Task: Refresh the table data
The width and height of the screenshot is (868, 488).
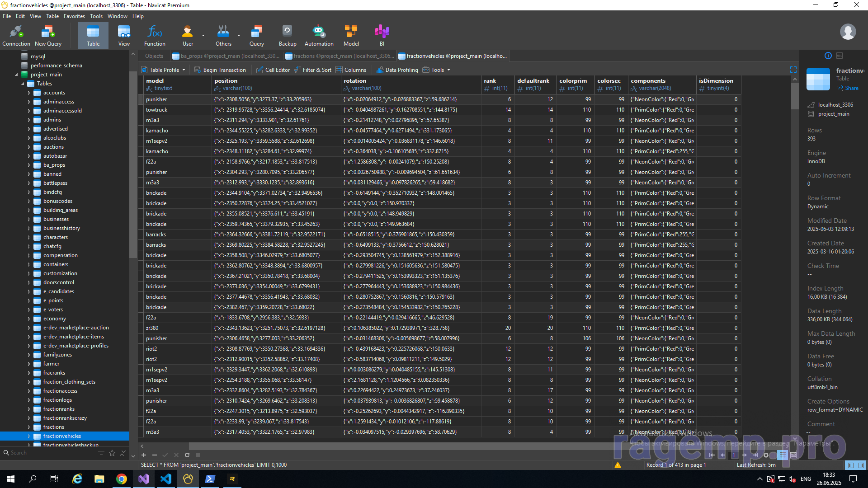Action: [x=187, y=455]
